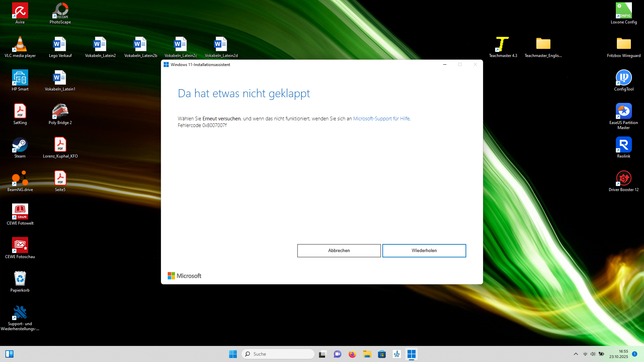Open the Avira desktop shortcut
The height and width of the screenshot is (362, 644).
point(20,13)
